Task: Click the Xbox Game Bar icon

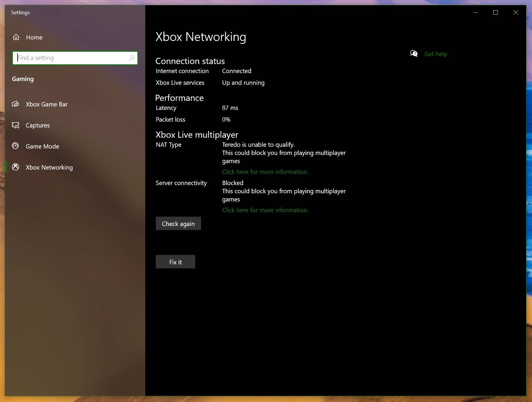Action: (x=15, y=104)
